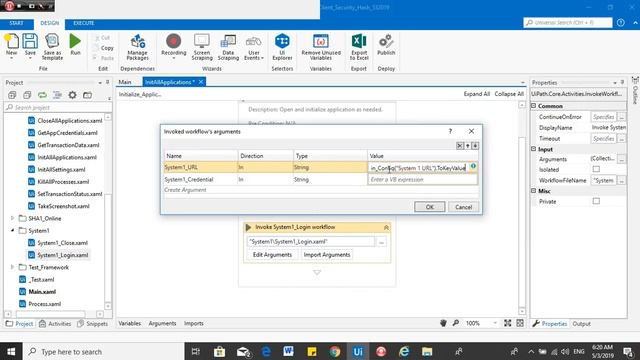Open zoom percentage dropdown
This screenshot has height=360, width=640.
tap(495, 323)
